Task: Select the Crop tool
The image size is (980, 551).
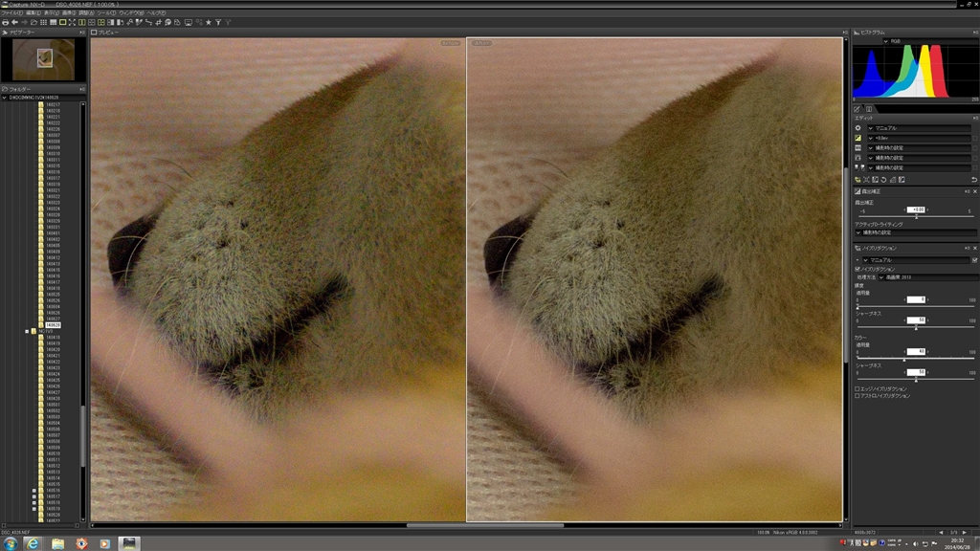Action: tap(158, 23)
